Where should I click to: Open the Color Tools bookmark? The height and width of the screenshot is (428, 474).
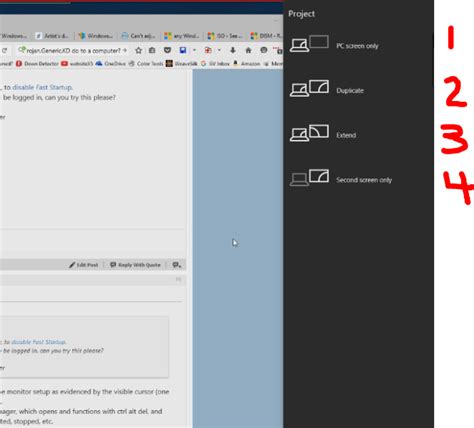pyautogui.click(x=146, y=63)
